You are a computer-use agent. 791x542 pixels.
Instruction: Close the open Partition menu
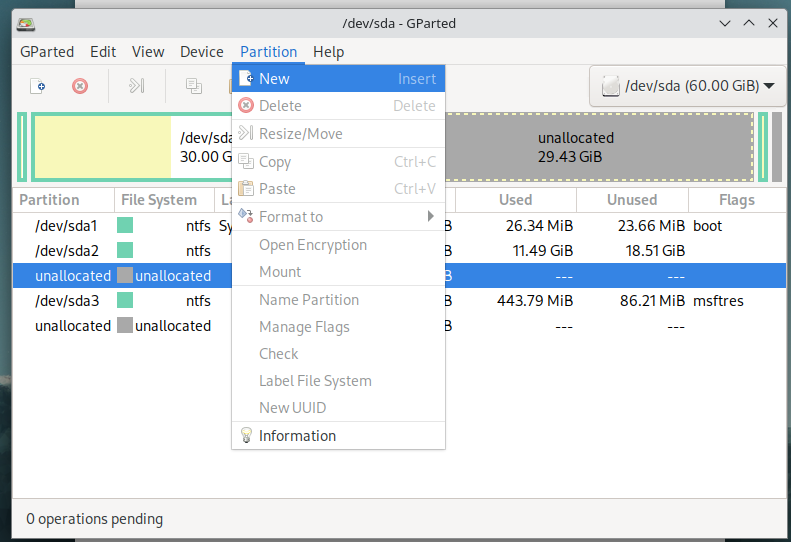[x=268, y=51]
